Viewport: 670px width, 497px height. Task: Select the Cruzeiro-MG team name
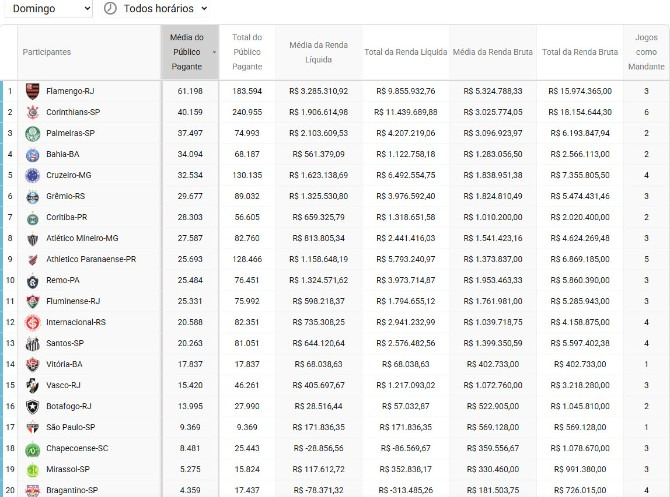pyautogui.click(x=68, y=175)
